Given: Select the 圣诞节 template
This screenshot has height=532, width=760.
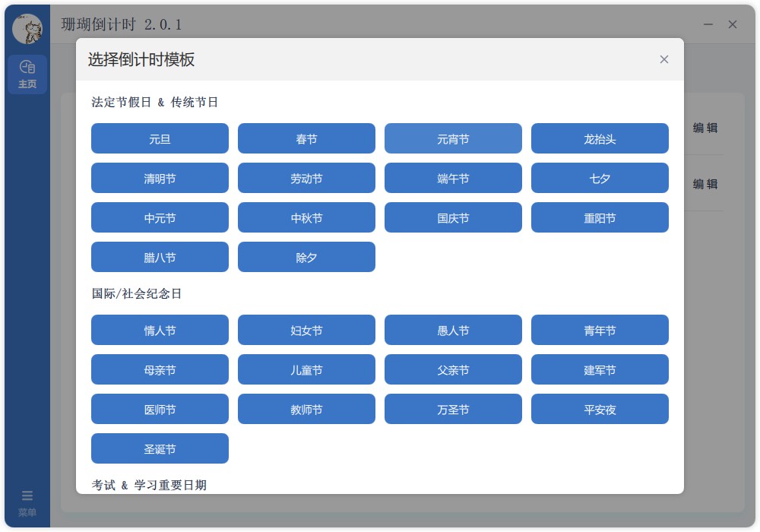Looking at the screenshot, I should point(160,448).
